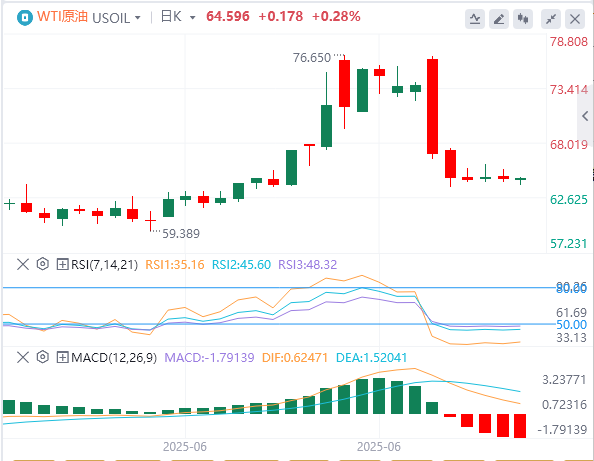Screen dimensions: 594x461
Task: Click the collapse fullscreen arrows icon
Action: 551,19
